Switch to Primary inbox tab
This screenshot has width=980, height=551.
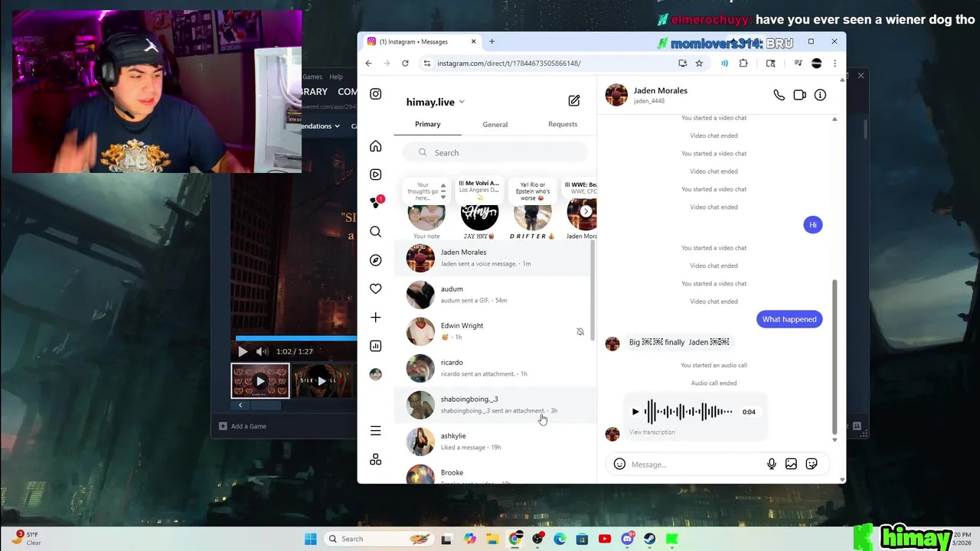point(428,124)
